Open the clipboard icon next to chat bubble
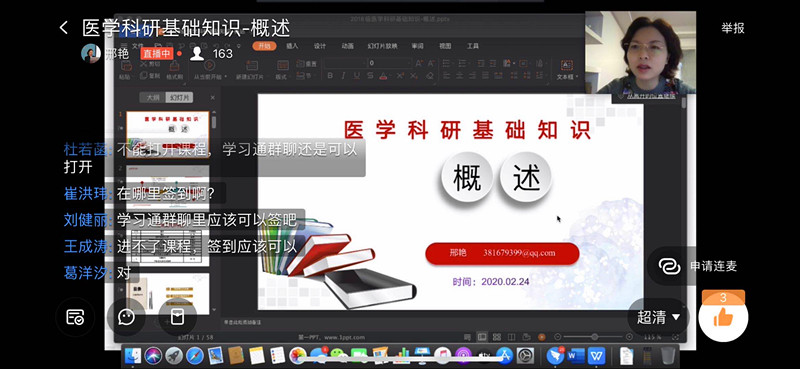This screenshot has width=800, height=369. point(177,317)
